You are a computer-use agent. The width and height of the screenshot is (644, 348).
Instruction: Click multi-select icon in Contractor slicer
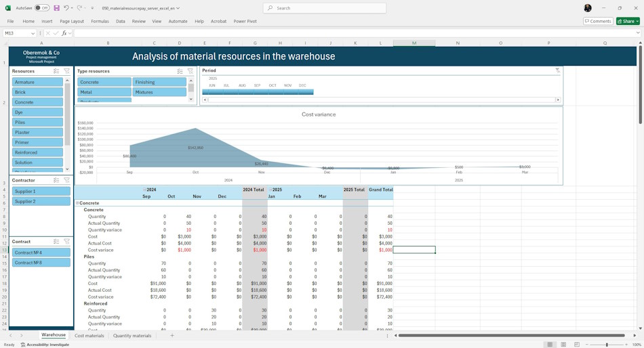[x=56, y=180]
